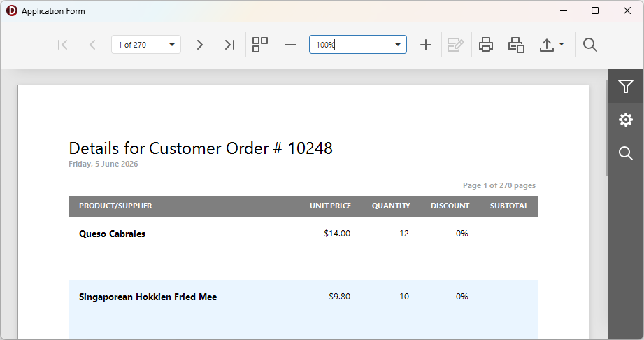Viewport: 644px width, 340px height.
Task: Click the vertical scrollbar thumb
Action: point(607,128)
